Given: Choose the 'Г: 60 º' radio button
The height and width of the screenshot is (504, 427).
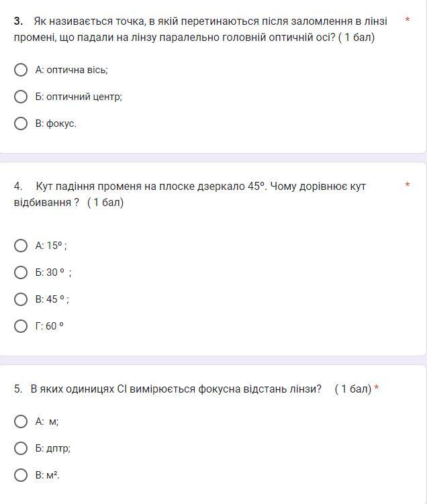Looking at the screenshot, I should (x=21, y=326).
